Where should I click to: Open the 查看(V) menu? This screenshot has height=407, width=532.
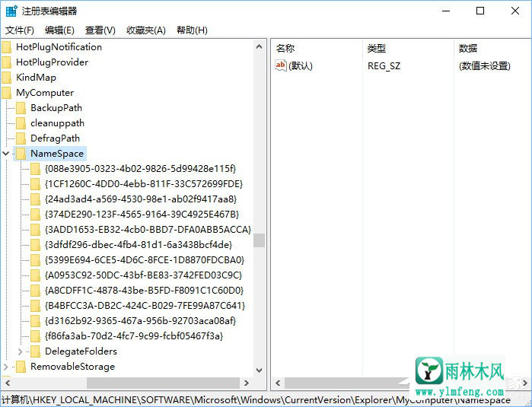pos(100,30)
